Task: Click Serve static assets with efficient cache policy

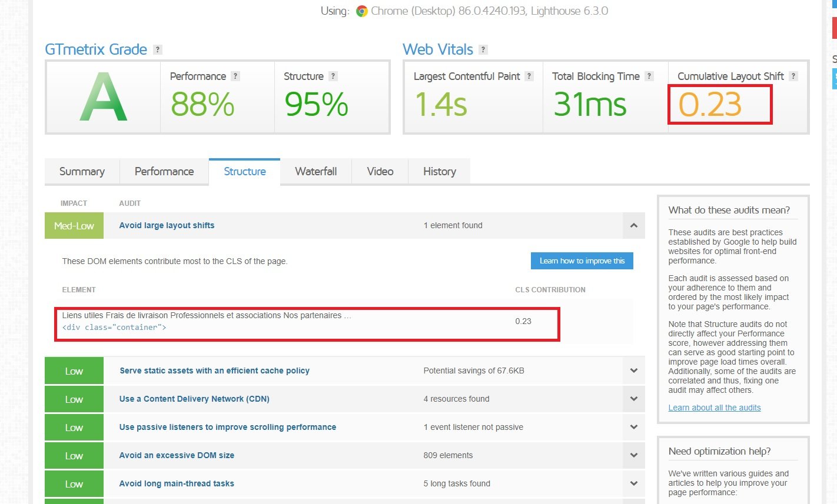Action: coord(214,371)
